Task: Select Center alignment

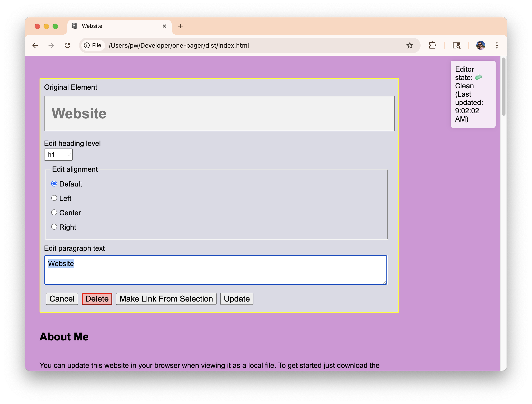Action: tap(54, 212)
